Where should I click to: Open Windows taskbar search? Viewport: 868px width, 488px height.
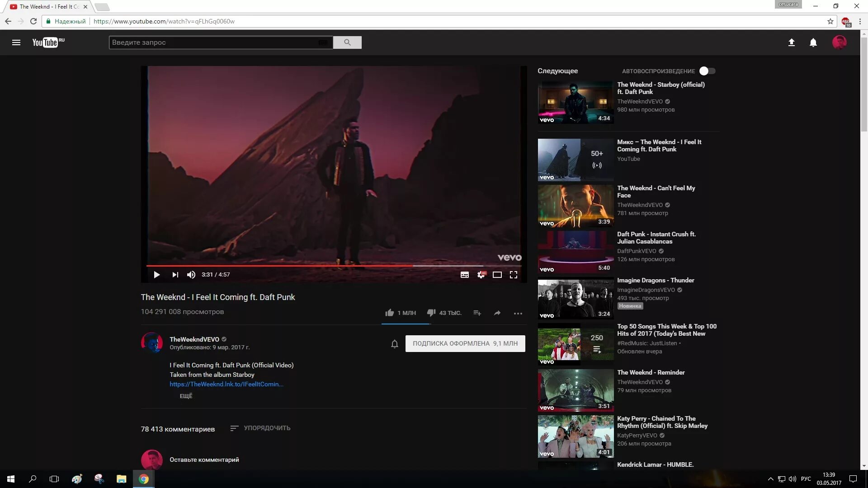point(33,479)
